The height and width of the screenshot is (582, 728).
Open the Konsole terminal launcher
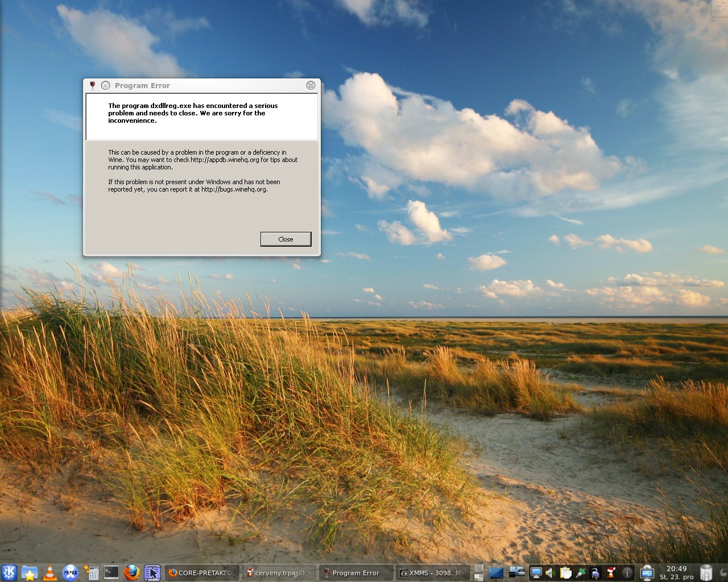tap(111, 573)
